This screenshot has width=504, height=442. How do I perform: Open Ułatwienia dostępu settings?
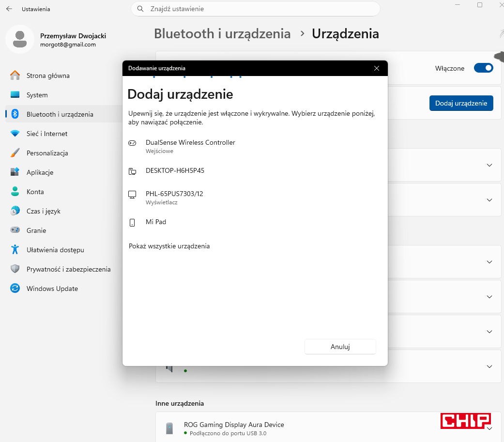click(x=63, y=249)
